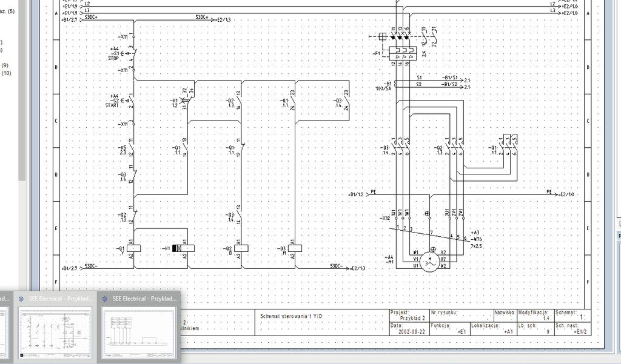Click the L2 line label at top left

[87, 4]
